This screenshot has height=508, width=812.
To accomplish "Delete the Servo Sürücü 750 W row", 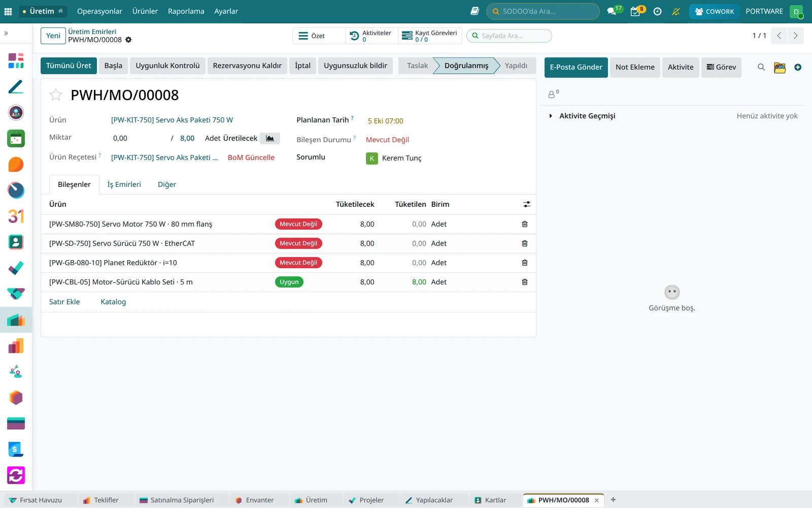I will [525, 243].
